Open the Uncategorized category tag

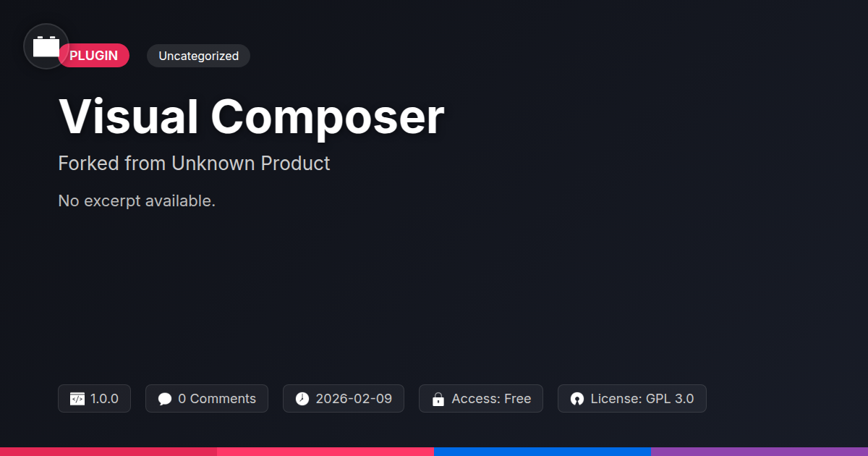pos(198,56)
